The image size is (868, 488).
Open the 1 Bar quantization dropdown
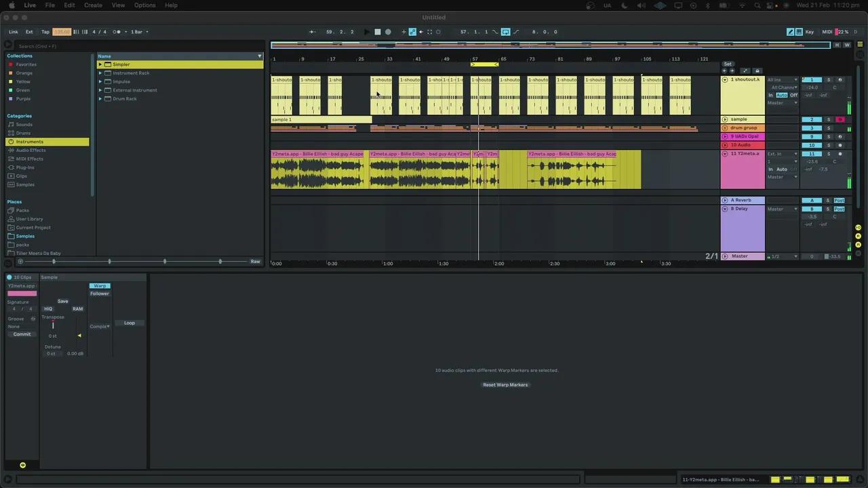tap(139, 32)
